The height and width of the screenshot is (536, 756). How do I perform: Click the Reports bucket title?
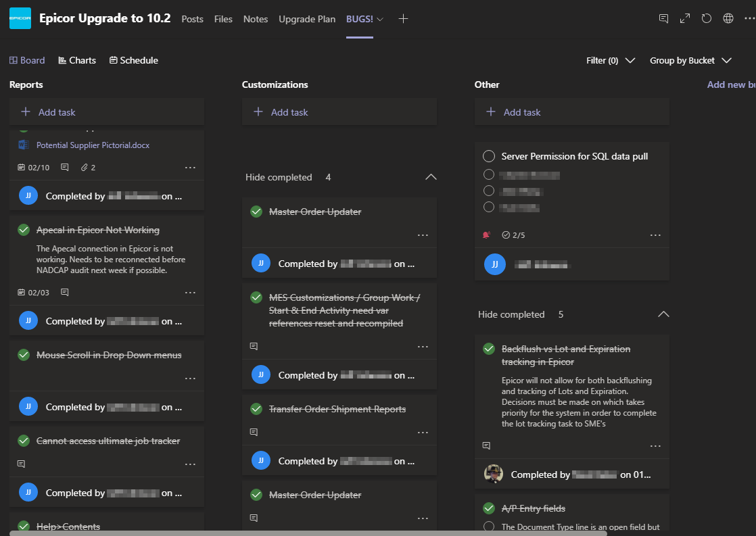[26, 84]
